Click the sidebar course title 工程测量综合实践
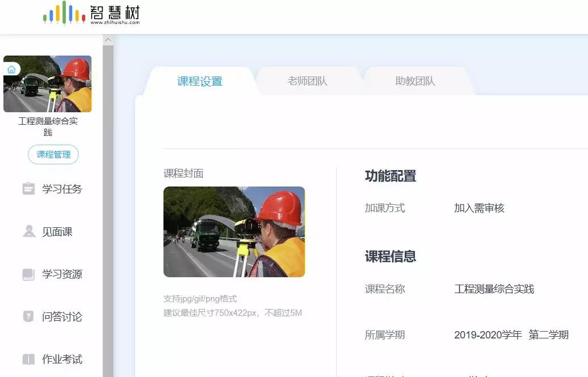The width and height of the screenshot is (588, 377). pos(48,126)
